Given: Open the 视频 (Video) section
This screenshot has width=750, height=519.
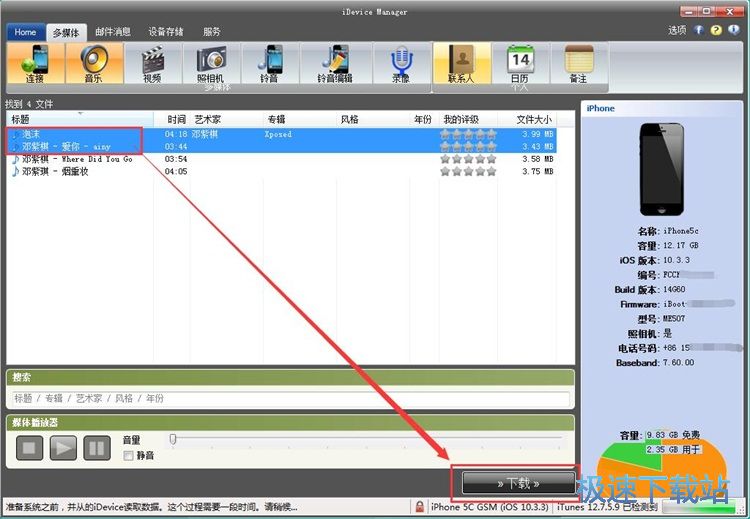Looking at the screenshot, I should tap(152, 63).
